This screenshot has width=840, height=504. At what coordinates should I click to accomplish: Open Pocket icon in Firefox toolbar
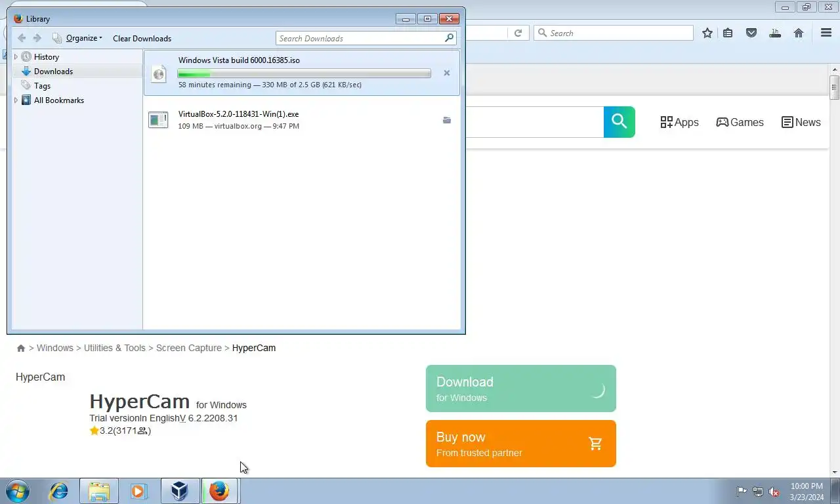tap(751, 33)
